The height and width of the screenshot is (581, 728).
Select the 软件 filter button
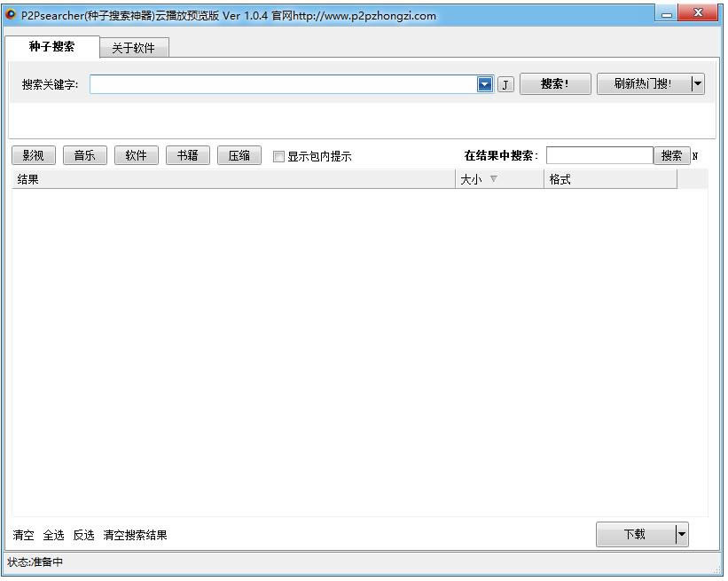(136, 156)
